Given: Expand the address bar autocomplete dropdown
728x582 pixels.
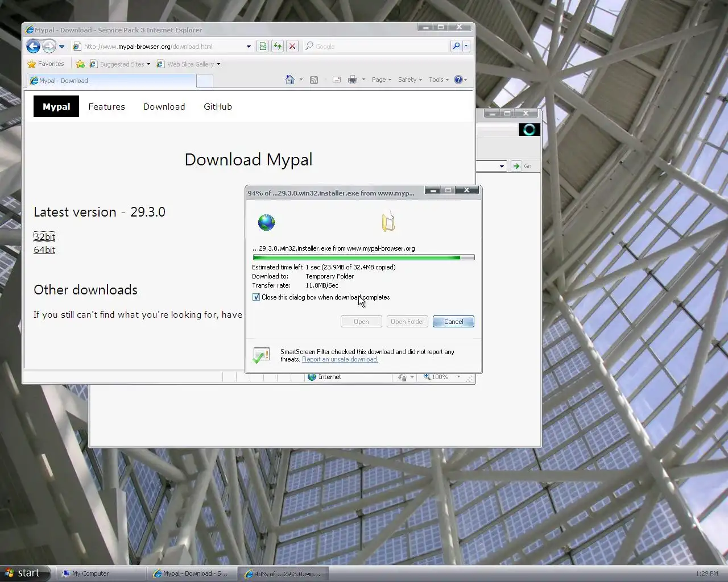Looking at the screenshot, I should click(249, 47).
